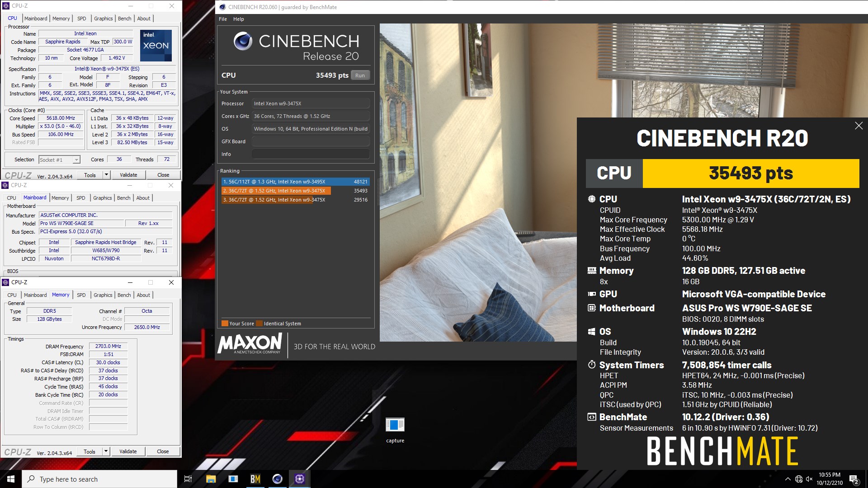The width and height of the screenshot is (868, 488).
Task: Open About tab in top CPU-Z window
Action: click(144, 19)
